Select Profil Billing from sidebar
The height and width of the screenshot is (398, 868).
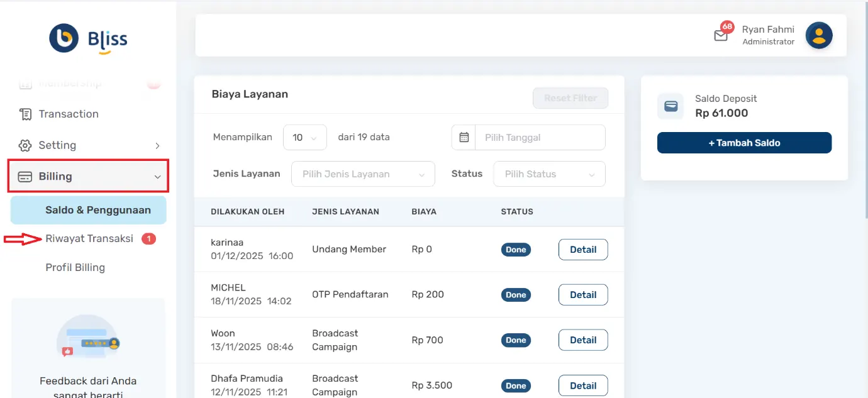(x=75, y=267)
